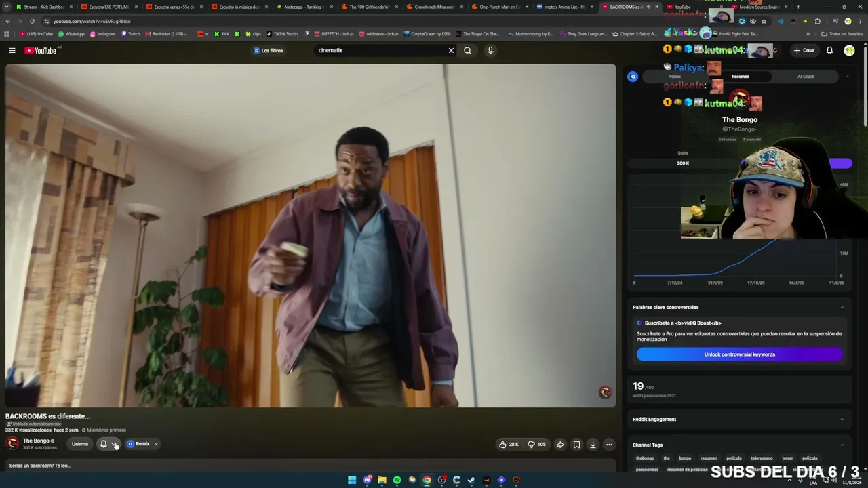Collapse 'Palabras clave controvertidas' section
The image size is (868, 488).
(x=842, y=307)
